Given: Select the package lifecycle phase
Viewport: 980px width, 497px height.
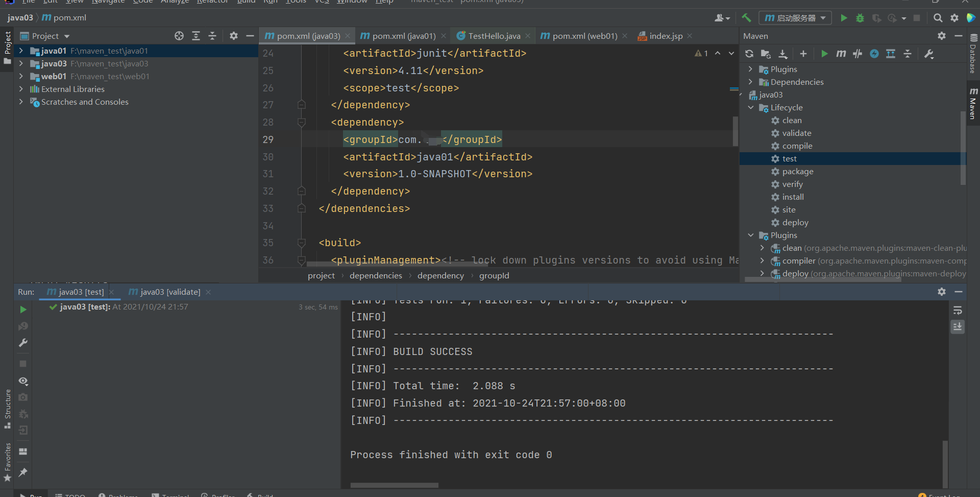Looking at the screenshot, I should 798,171.
